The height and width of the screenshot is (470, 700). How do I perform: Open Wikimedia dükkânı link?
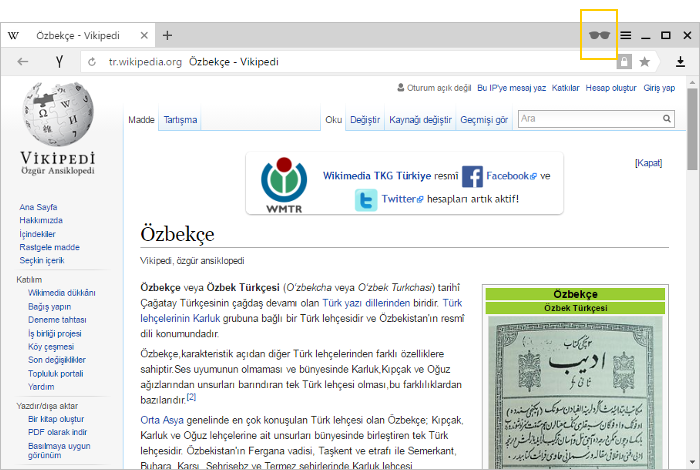(x=62, y=293)
